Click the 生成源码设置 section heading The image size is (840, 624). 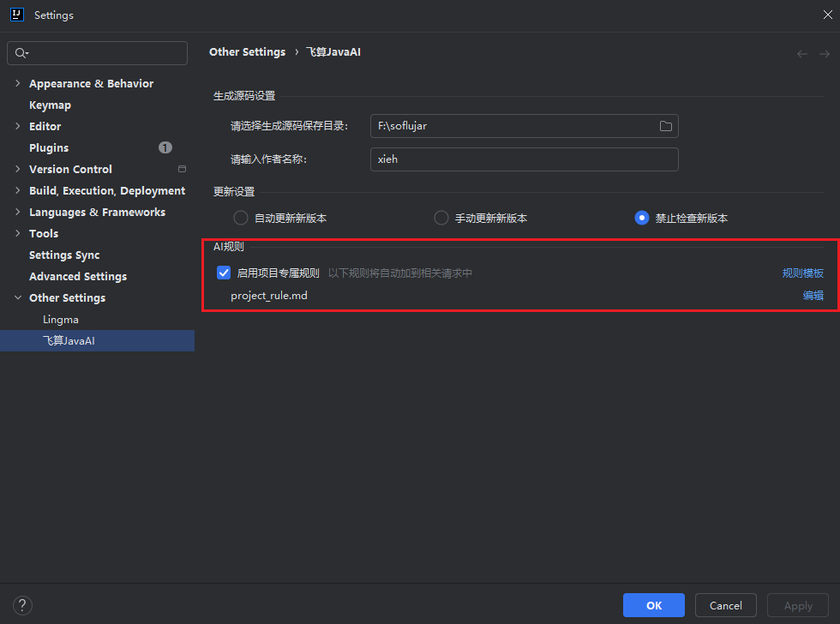tap(244, 96)
